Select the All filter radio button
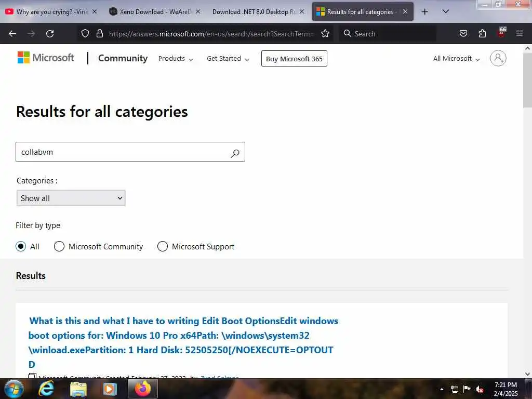Screen dimensions: 532x399 21,246
